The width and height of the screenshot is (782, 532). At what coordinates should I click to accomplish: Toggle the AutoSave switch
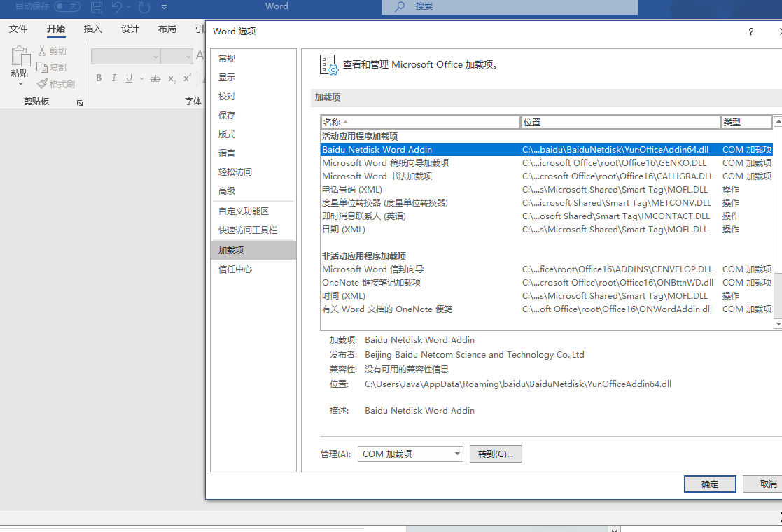tap(67, 6)
